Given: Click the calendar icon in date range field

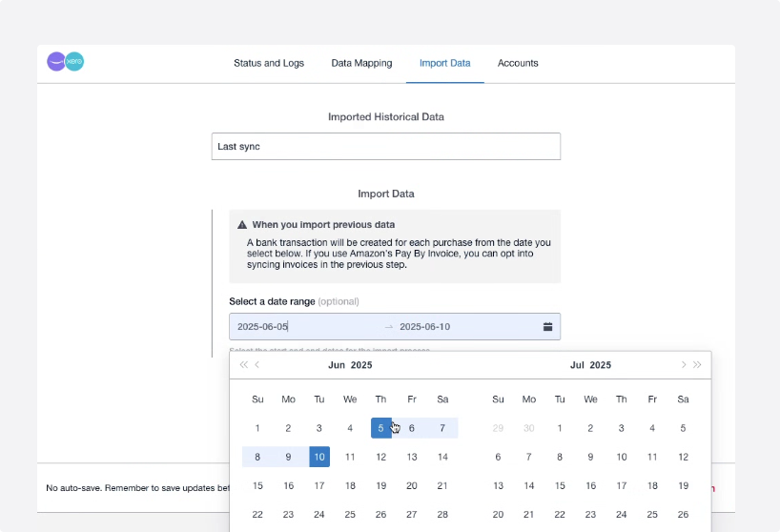Looking at the screenshot, I should click(547, 327).
